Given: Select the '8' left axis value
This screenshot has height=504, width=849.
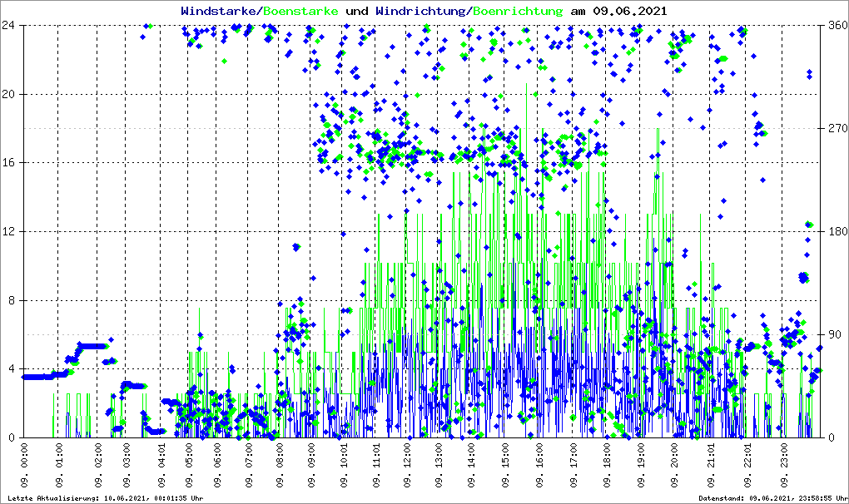Looking at the screenshot, I should tap(13, 300).
